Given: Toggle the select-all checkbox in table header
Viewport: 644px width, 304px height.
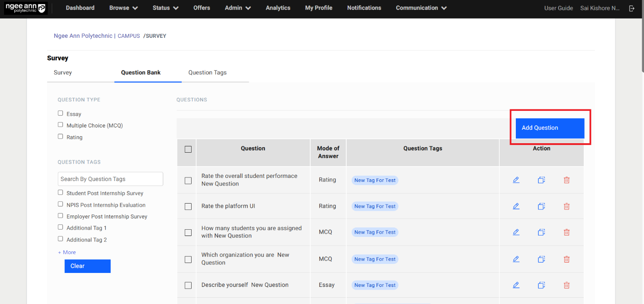Looking at the screenshot, I should (x=188, y=149).
